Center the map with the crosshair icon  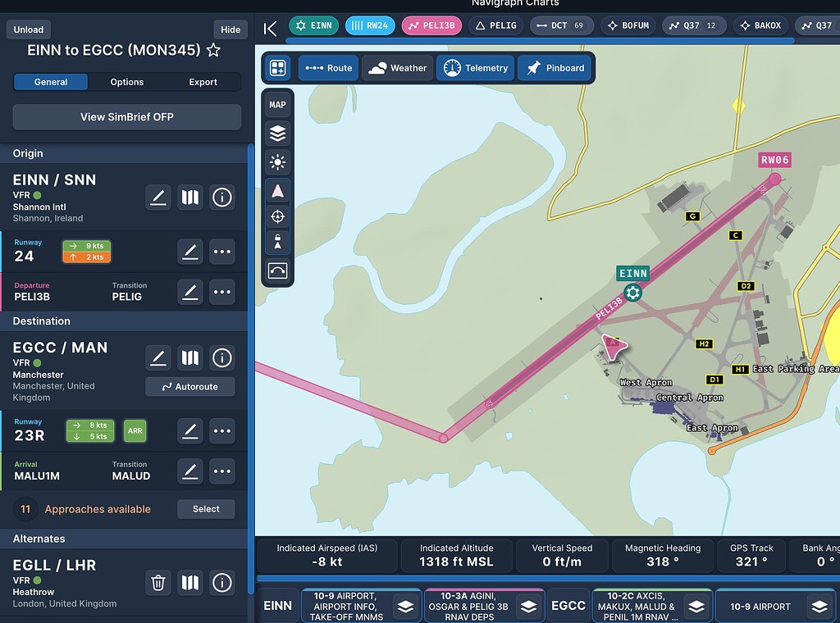(277, 216)
